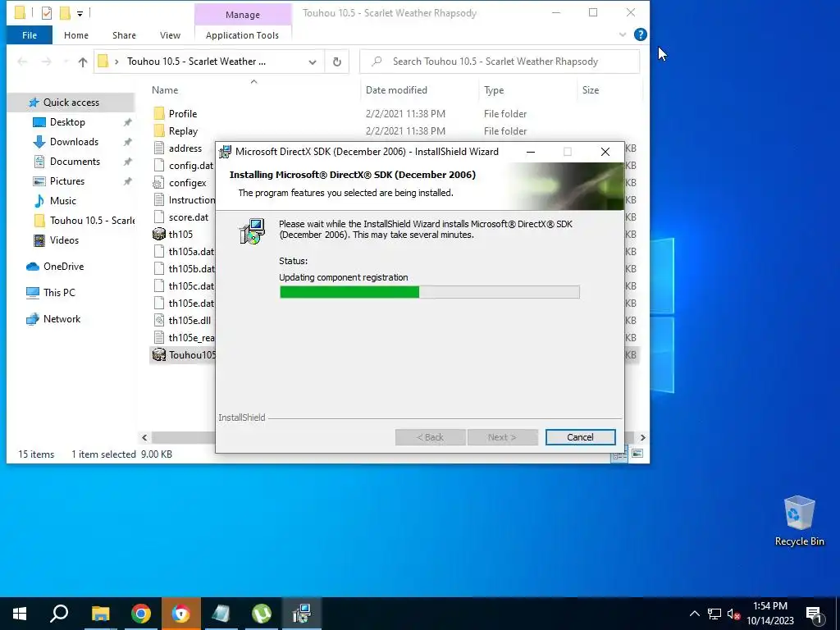Sort files by Name column header

pyautogui.click(x=165, y=90)
